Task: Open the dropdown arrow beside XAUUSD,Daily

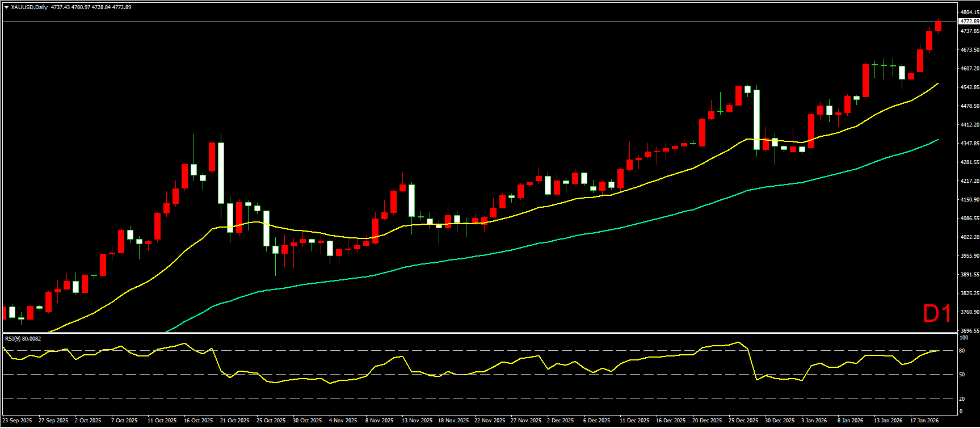Action: (6, 7)
